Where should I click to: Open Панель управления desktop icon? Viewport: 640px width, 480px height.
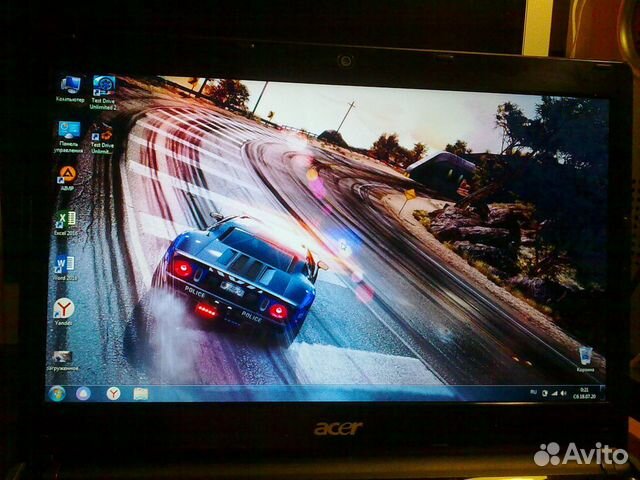[x=69, y=137]
